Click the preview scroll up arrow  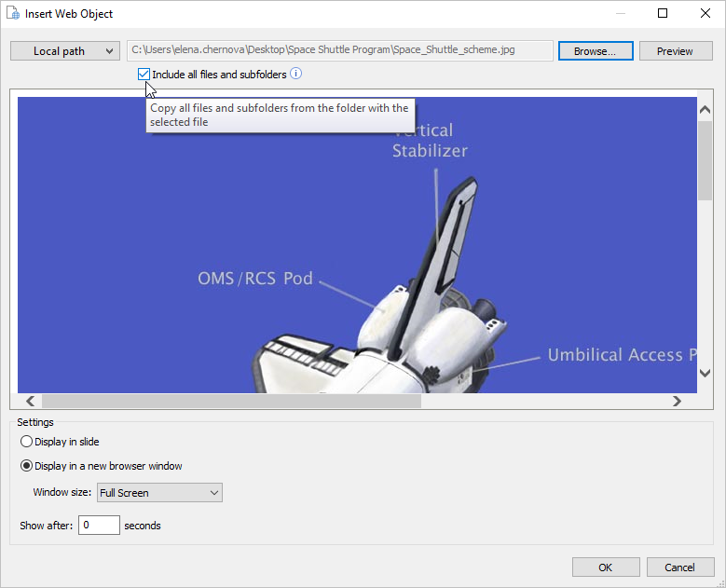coord(705,109)
